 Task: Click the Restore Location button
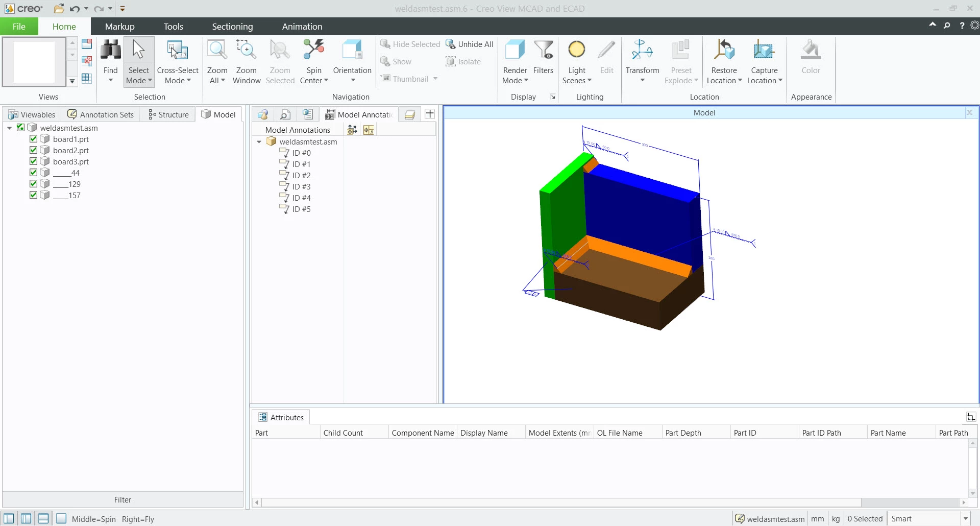click(724, 61)
